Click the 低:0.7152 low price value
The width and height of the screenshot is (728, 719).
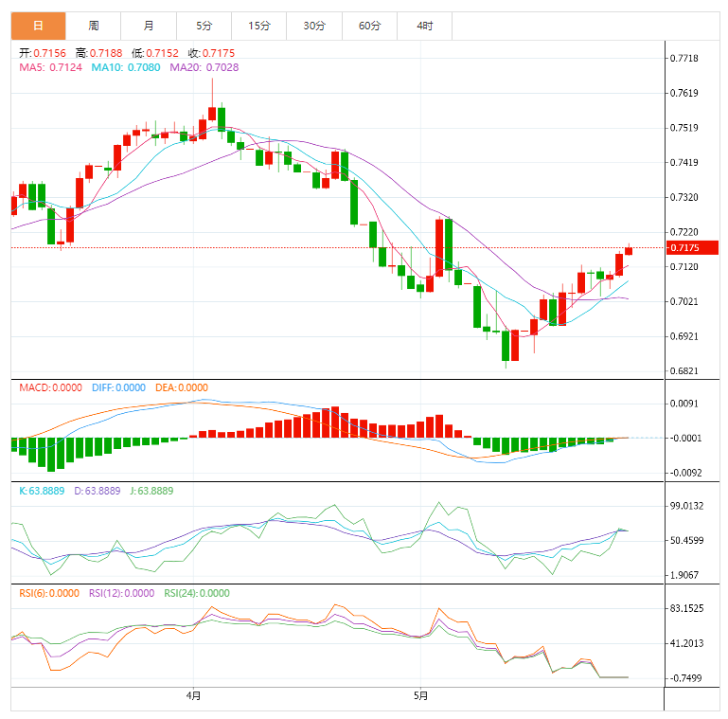[155, 53]
